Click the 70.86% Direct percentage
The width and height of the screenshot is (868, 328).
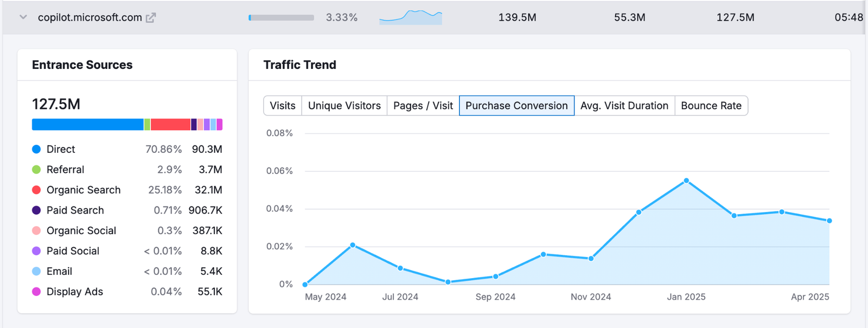[163, 149]
